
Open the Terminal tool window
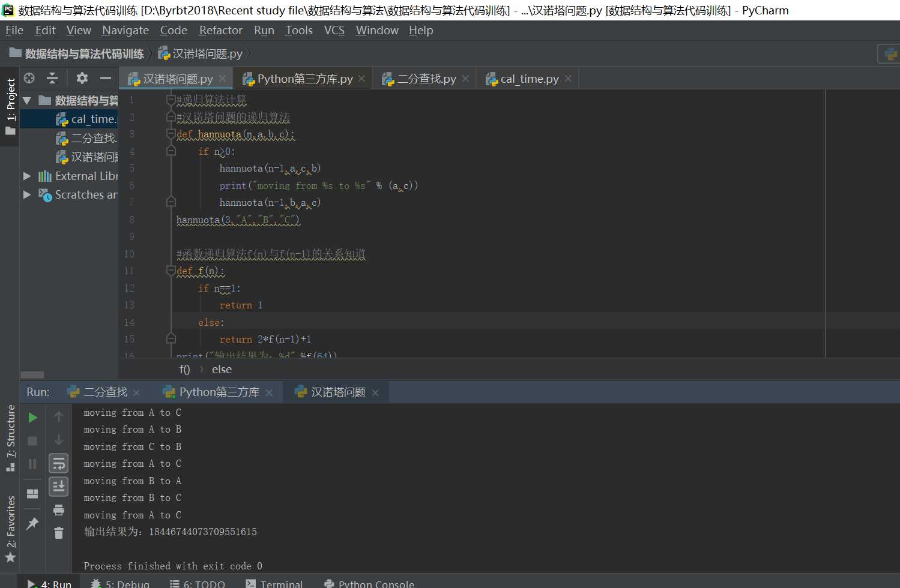pos(274,583)
